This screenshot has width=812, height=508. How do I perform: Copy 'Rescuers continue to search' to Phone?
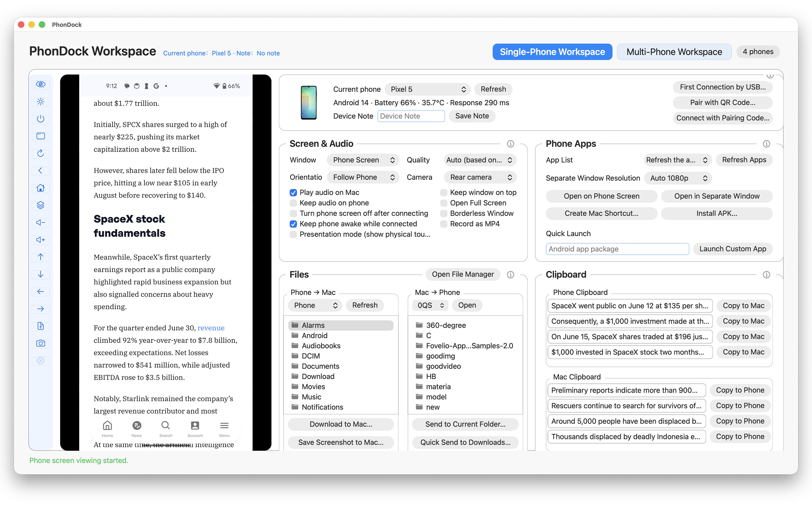click(x=740, y=406)
